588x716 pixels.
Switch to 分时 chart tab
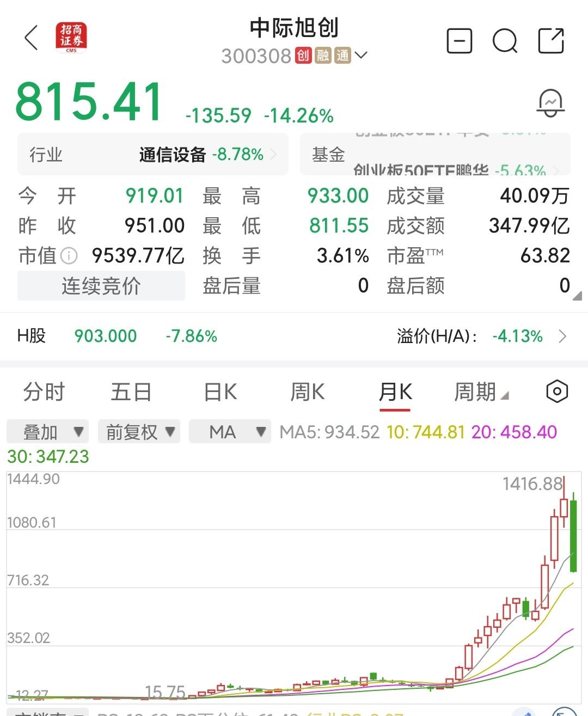tap(44, 392)
